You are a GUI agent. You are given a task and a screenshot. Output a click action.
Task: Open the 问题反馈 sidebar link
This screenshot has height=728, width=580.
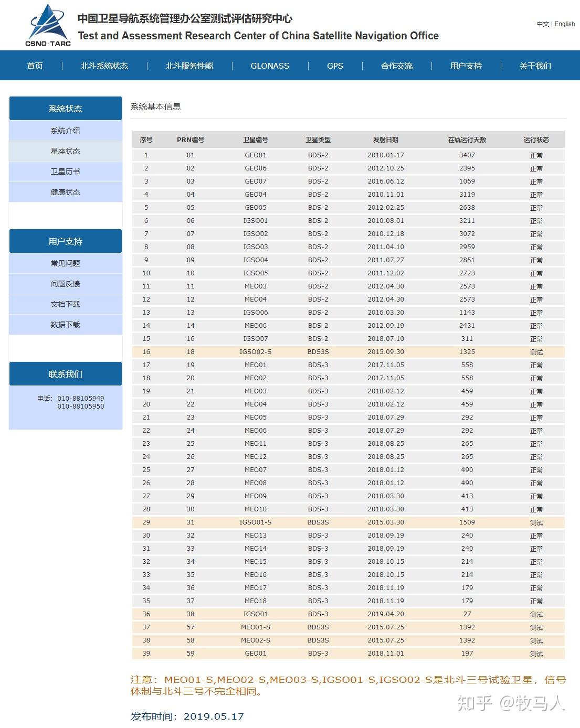[66, 284]
